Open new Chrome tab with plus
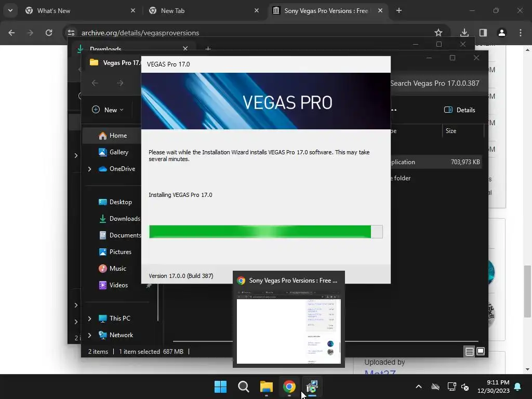This screenshot has height=399, width=532. coord(399,10)
